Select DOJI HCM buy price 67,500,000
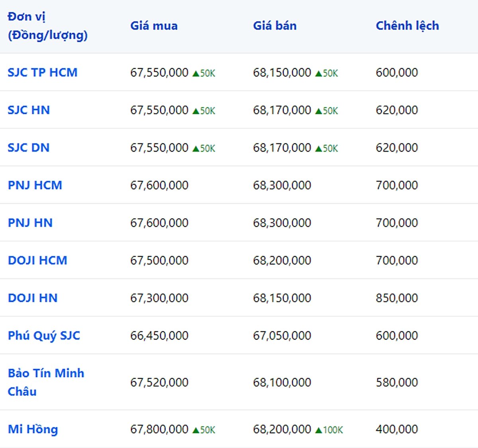 click(159, 260)
